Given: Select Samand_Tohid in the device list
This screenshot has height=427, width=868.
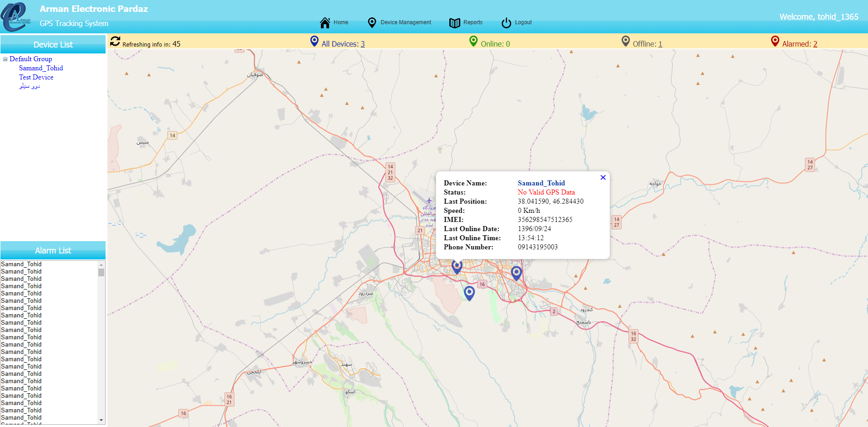Looking at the screenshot, I should [41, 68].
